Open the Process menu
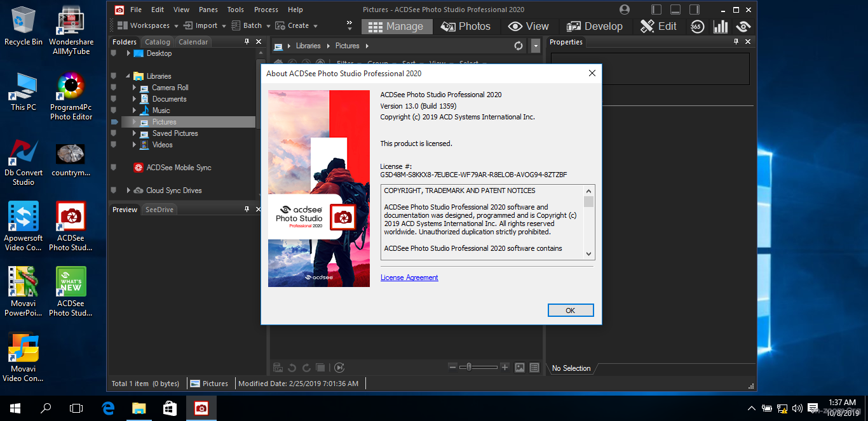868x421 pixels. coord(266,10)
